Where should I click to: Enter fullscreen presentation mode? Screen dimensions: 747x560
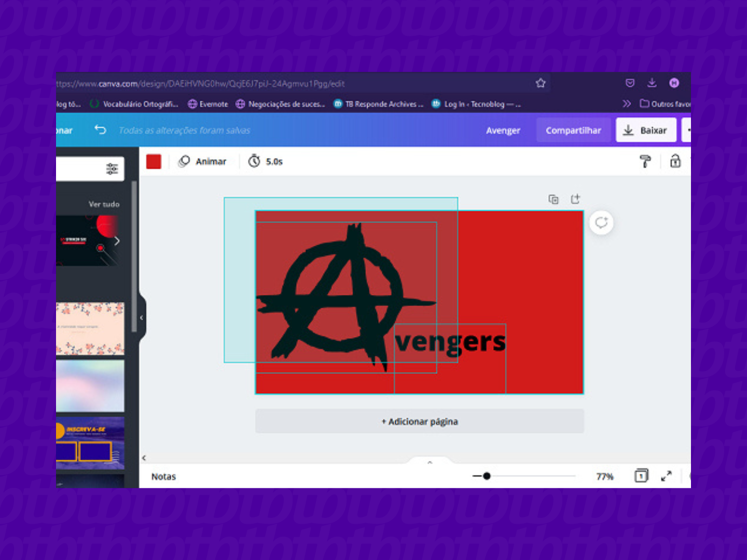tap(666, 476)
